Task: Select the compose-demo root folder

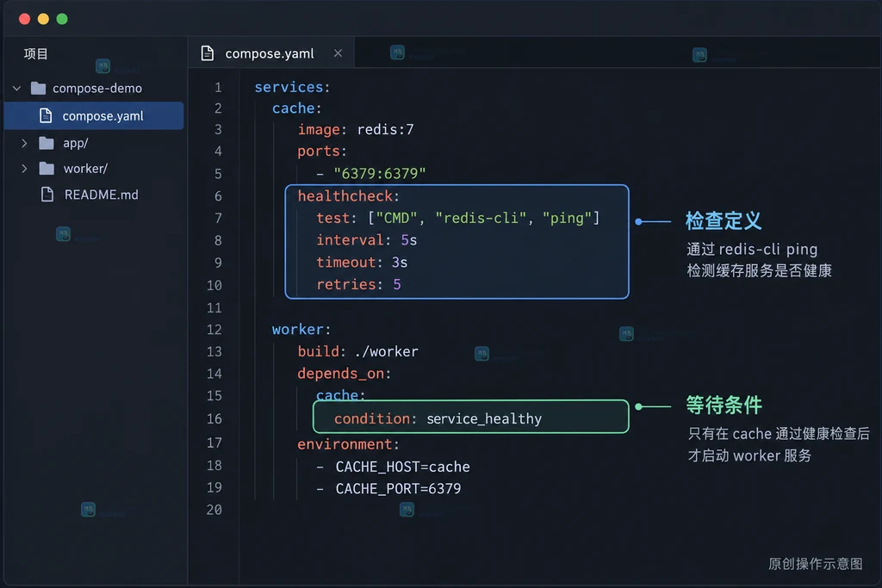Action: pos(94,89)
